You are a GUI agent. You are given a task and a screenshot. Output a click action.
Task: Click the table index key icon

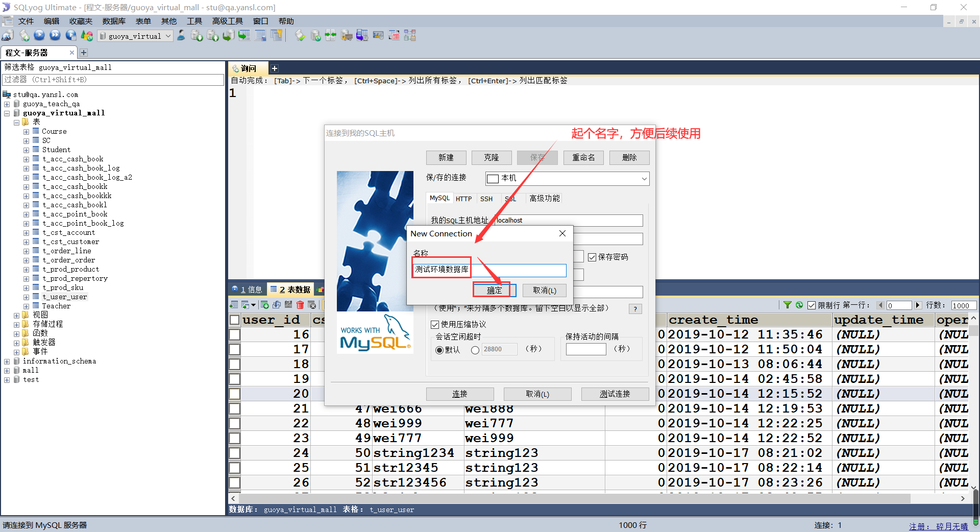tap(277, 35)
